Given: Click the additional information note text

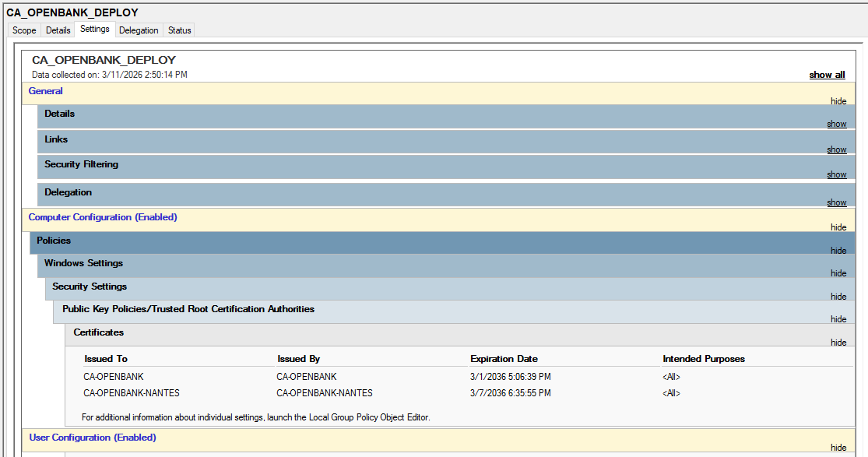Looking at the screenshot, I should tap(256, 417).
